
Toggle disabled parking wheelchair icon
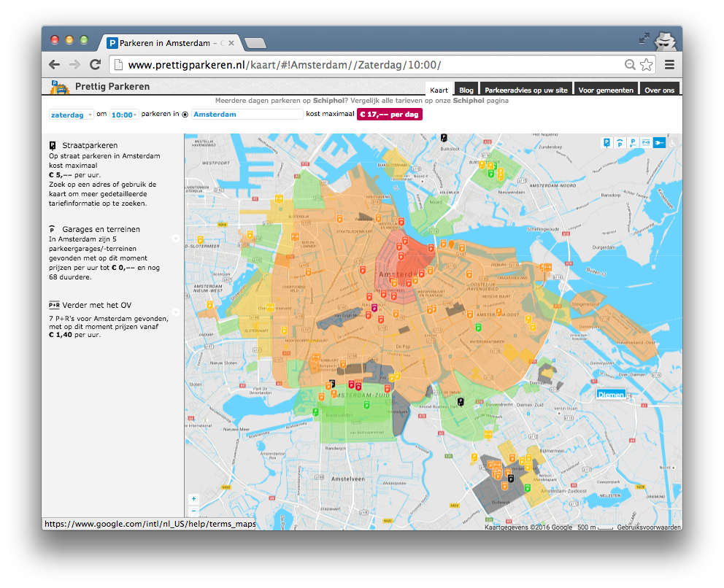point(672,143)
